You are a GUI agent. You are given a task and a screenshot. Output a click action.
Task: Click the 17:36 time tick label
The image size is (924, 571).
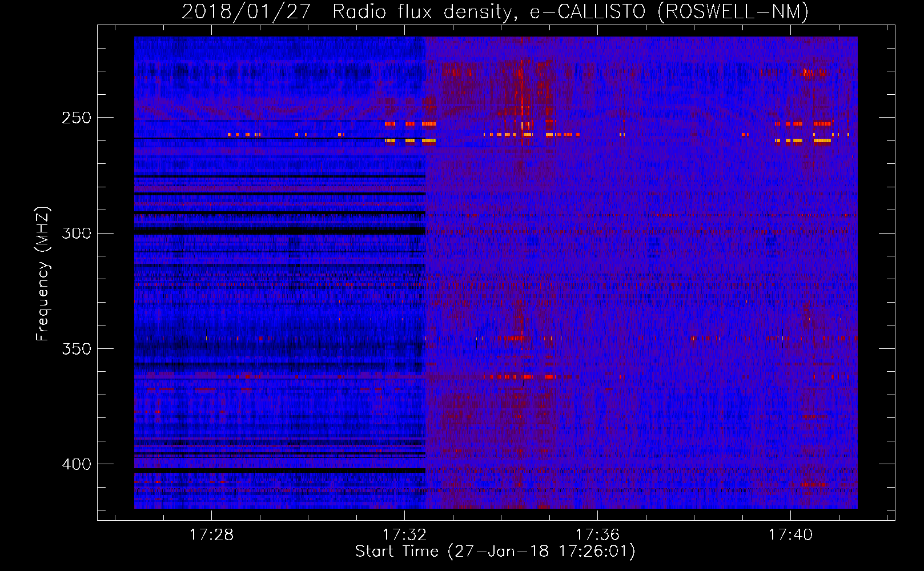point(597,534)
